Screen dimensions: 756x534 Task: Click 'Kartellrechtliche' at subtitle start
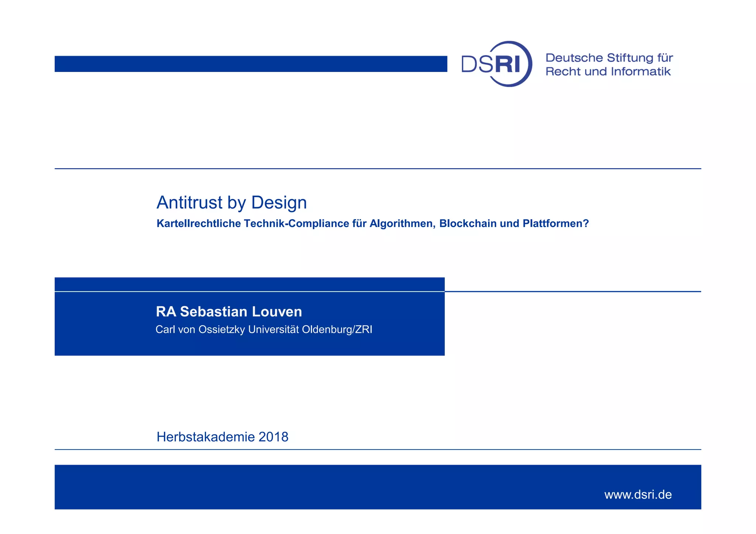(199, 224)
